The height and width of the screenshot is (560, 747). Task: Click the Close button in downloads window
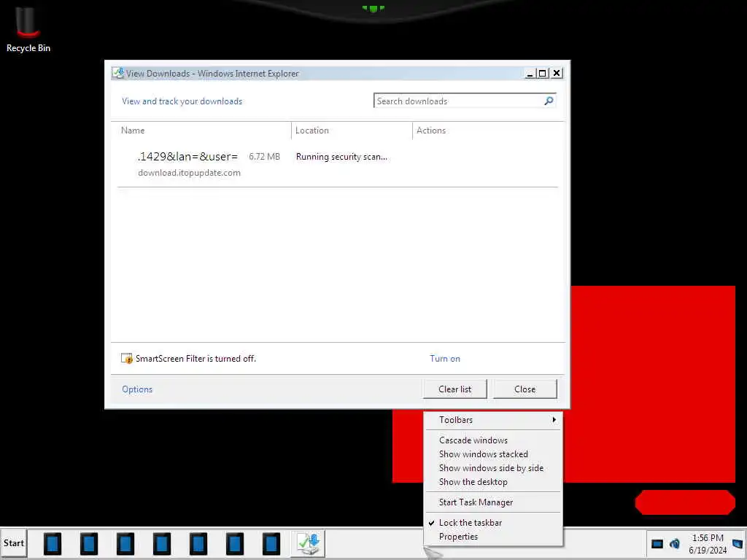tap(525, 389)
